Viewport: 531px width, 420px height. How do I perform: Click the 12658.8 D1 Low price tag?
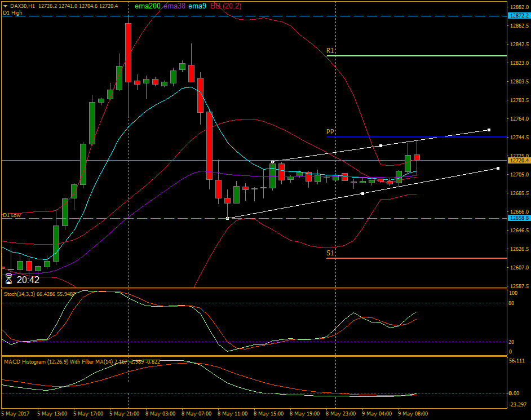click(516, 218)
